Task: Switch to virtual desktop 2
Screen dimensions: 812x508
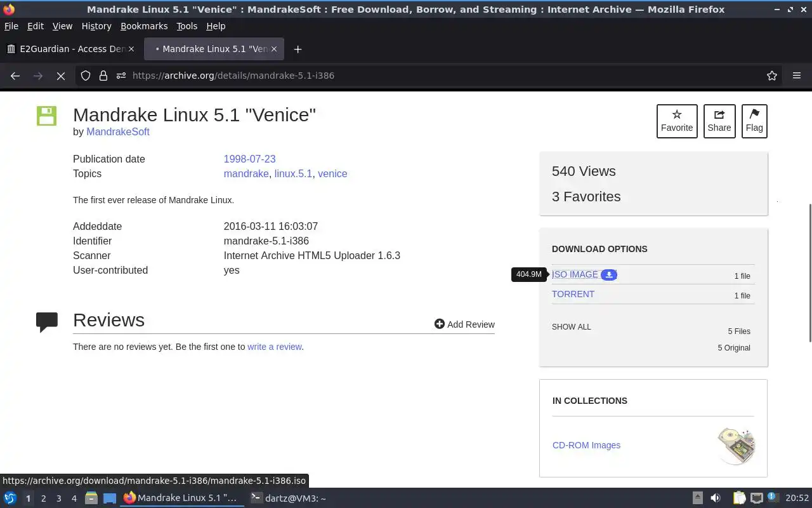Action: point(43,498)
